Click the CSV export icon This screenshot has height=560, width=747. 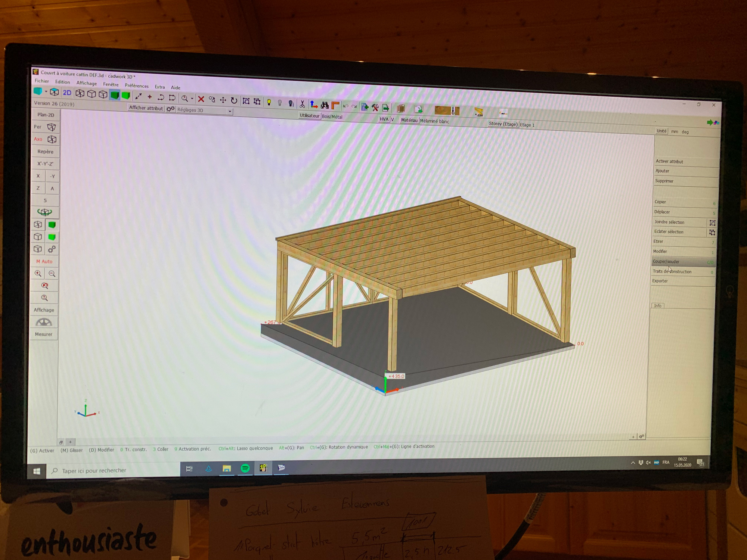click(x=479, y=112)
